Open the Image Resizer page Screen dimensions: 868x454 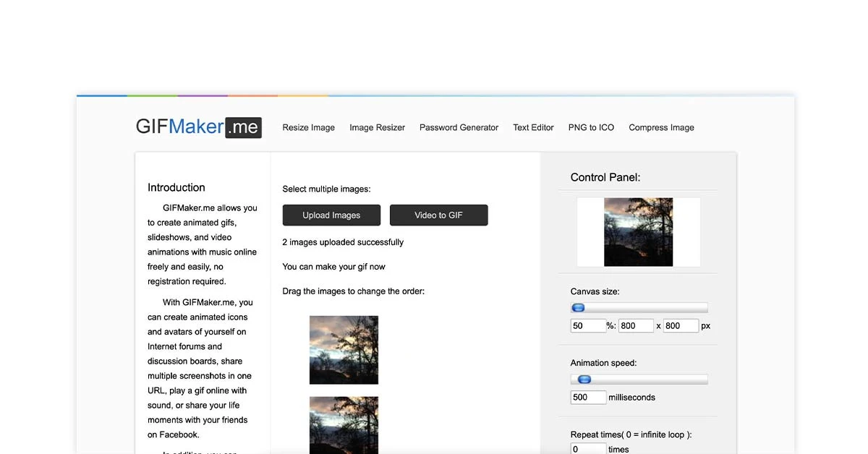pos(377,127)
